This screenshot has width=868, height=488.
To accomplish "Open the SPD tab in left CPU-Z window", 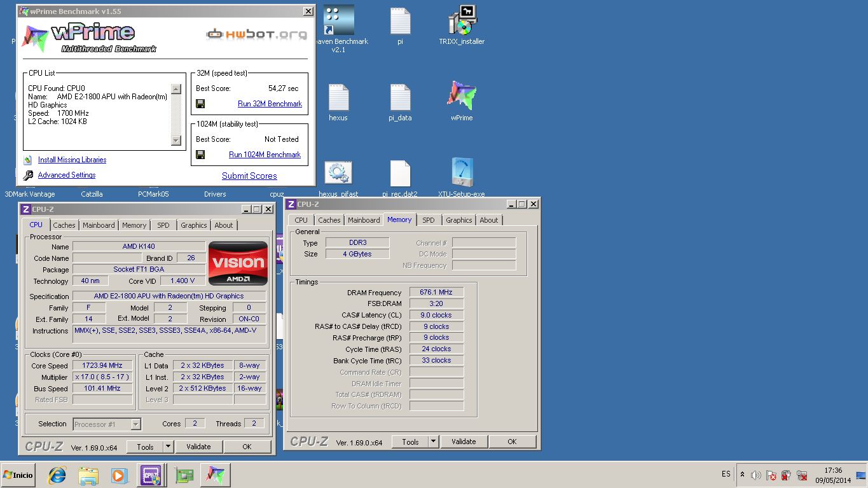I will point(163,225).
